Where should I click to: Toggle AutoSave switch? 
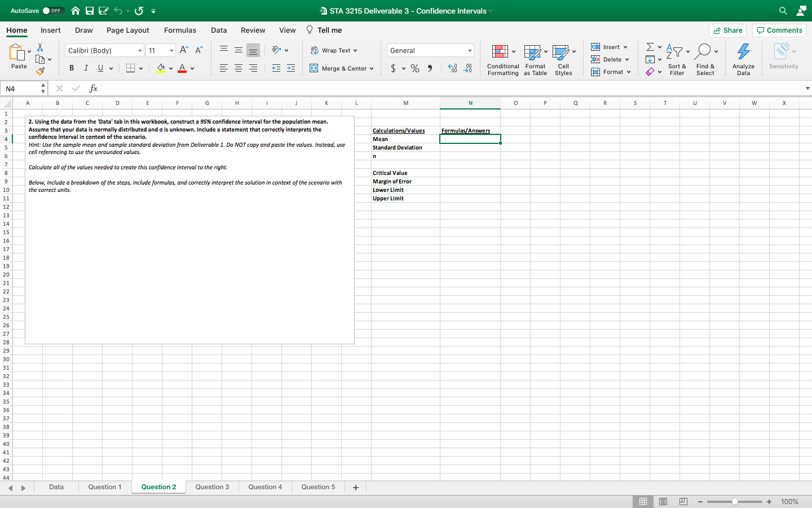point(53,11)
